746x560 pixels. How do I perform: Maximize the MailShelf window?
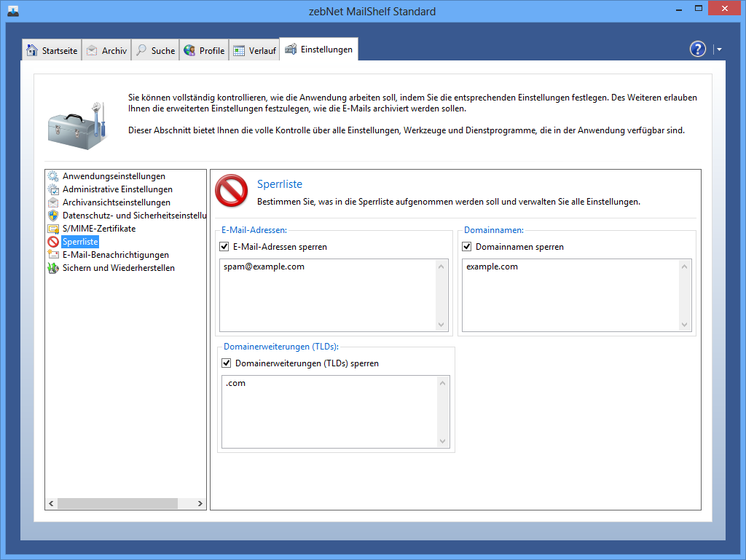699,9
